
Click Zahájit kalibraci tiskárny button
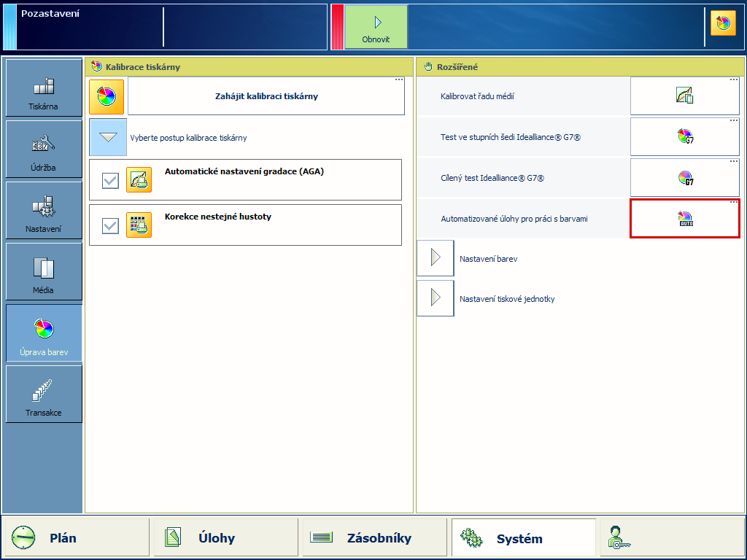tap(266, 96)
